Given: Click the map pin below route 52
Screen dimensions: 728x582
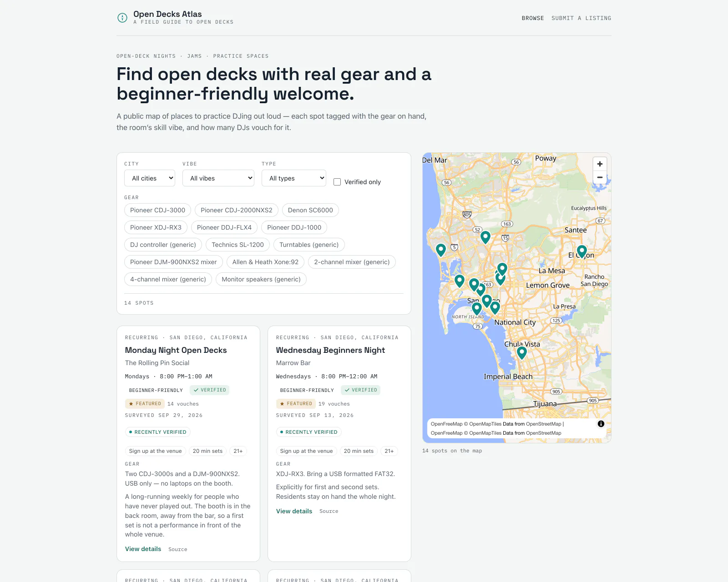Looking at the screenshot, I should tap(485, 237).
